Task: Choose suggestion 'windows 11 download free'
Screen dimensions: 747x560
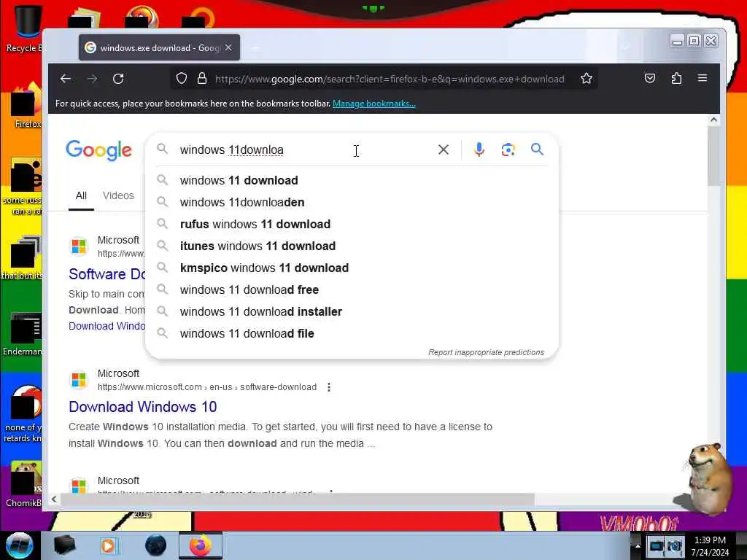Action: coord(352,290)
